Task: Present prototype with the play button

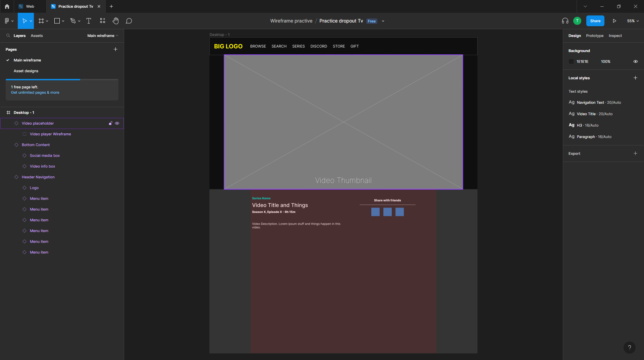Action: pyautogui.click(x=614, y=21)
